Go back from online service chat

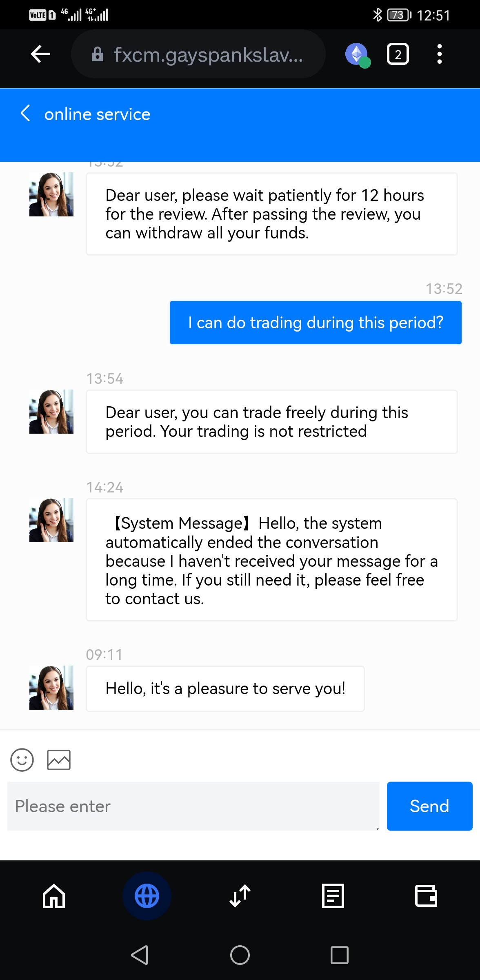click(25, 114)
